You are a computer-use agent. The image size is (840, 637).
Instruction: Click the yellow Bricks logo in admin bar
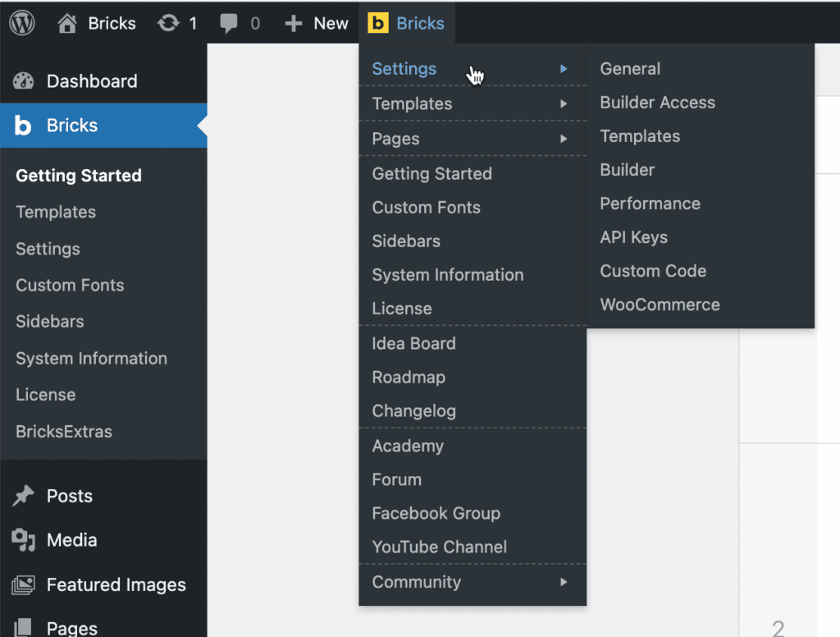[377, 23]
